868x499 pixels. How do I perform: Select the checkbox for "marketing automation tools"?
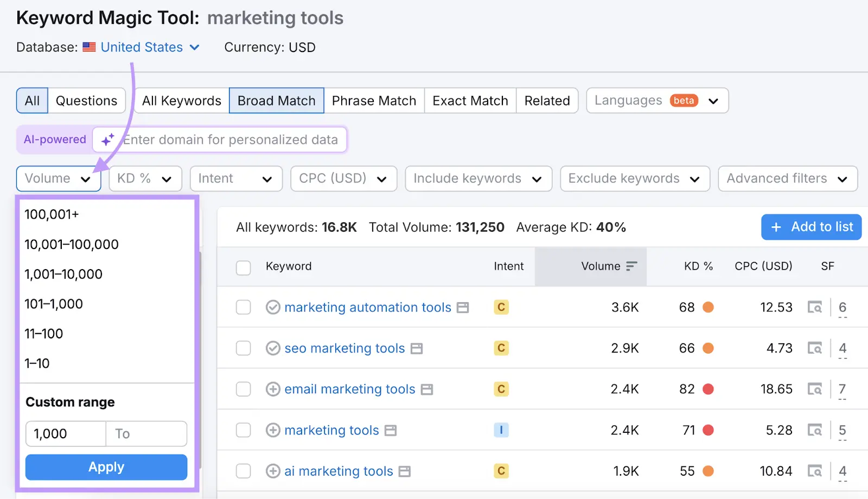tap(242, 307)
